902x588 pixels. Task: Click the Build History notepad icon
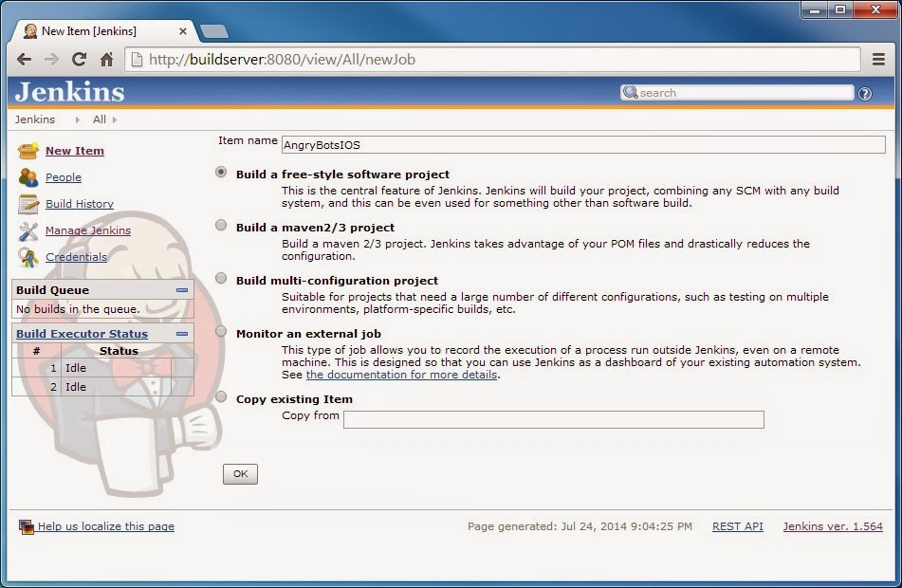tap(28, 204)
